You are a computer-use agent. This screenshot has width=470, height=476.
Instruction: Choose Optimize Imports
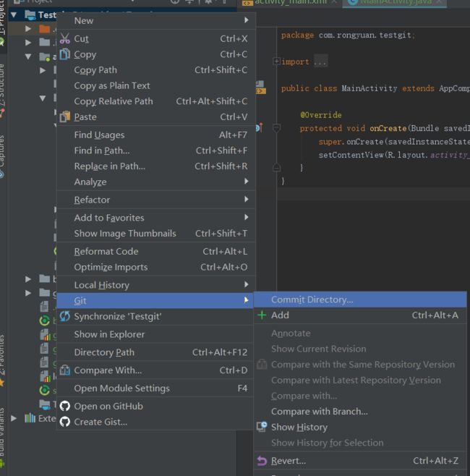(155, 267)
